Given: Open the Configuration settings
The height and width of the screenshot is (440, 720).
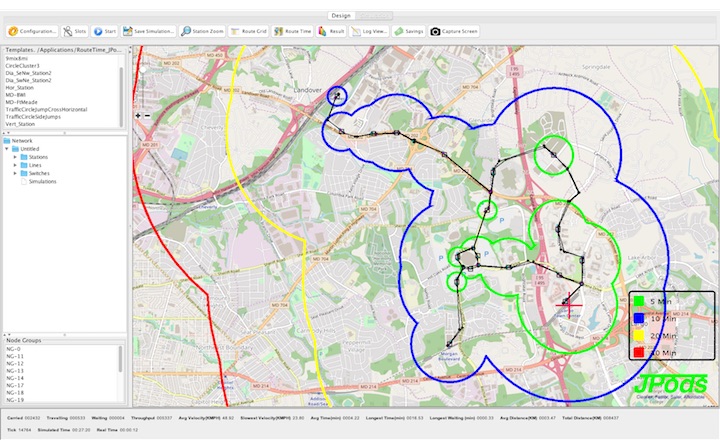Looking at the screenshot, I should point(32,31).
